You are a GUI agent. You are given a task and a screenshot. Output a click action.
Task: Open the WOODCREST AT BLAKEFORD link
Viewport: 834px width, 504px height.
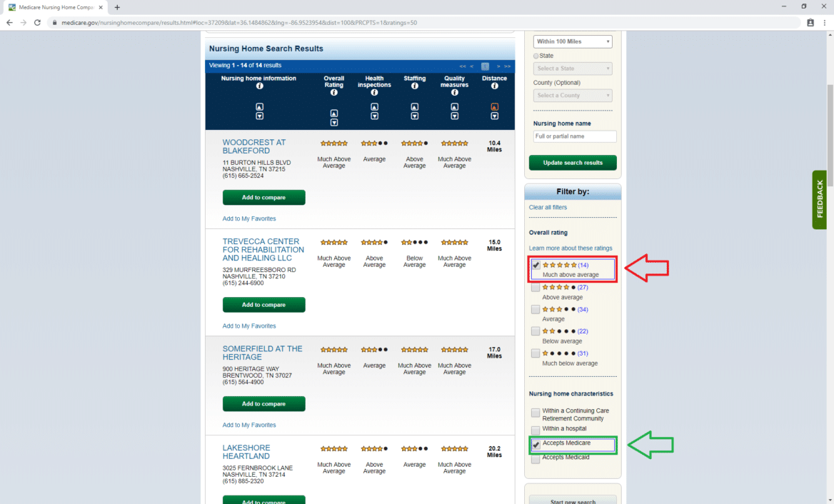(x=253, y=146)
